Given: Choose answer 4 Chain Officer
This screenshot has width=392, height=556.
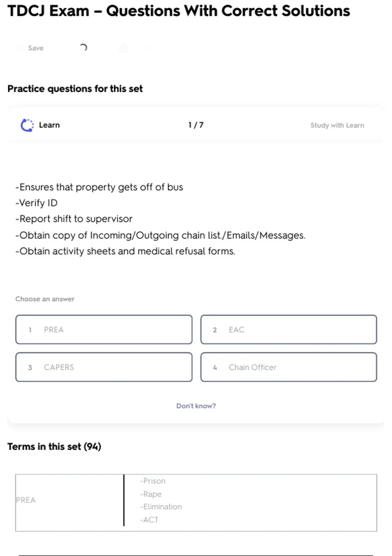Looking at the screenshot, I should [x=288, y=367].
